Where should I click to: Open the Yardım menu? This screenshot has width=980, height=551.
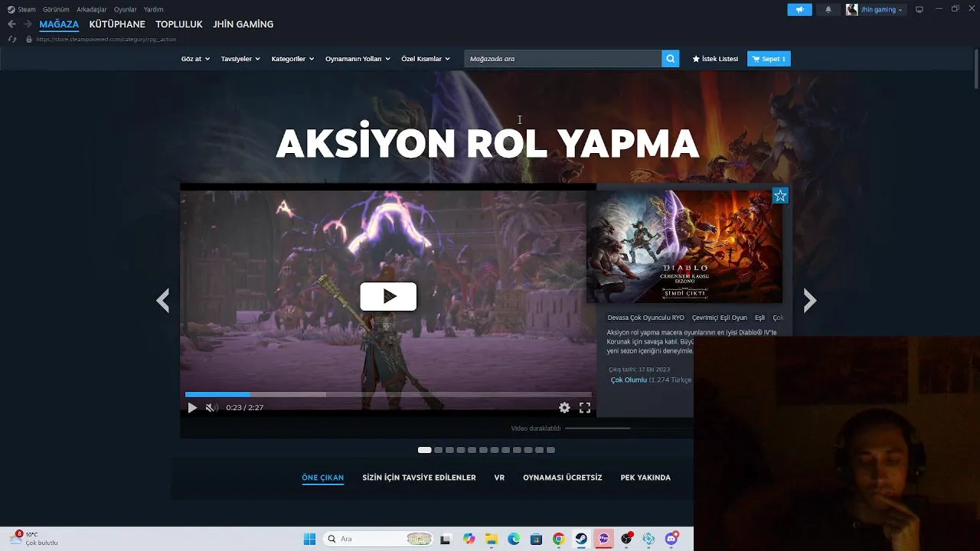pyautogui.click(x=153, y=9)
